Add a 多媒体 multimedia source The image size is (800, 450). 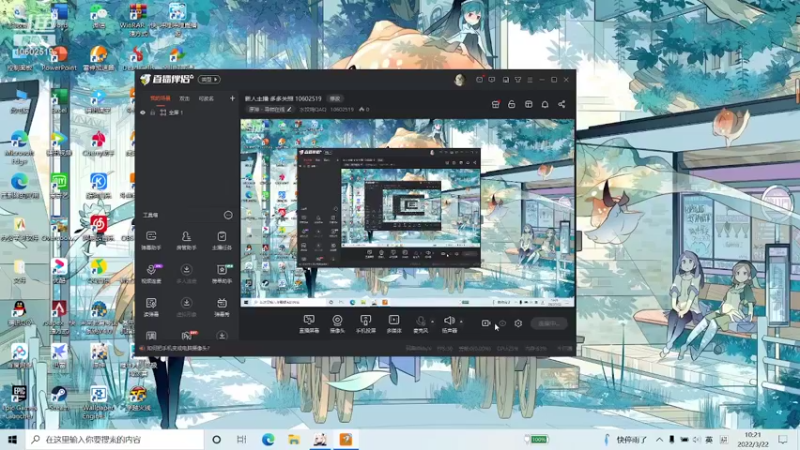(394, 324)
